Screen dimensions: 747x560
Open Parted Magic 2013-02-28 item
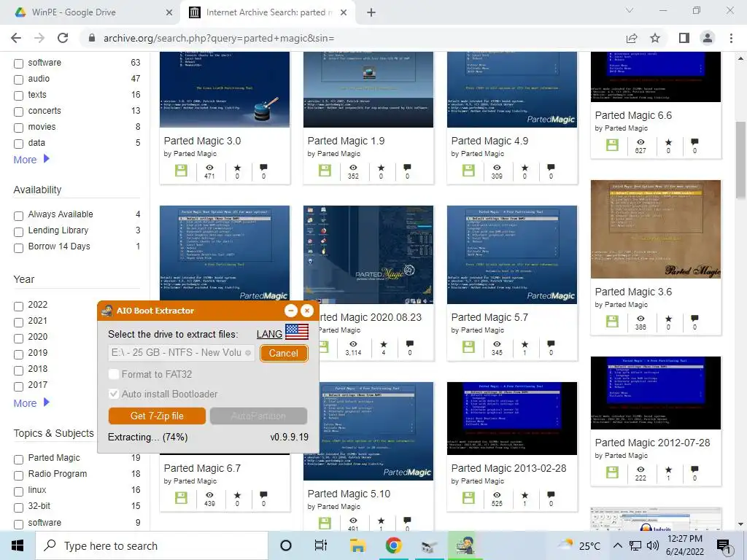pos(508,468)
